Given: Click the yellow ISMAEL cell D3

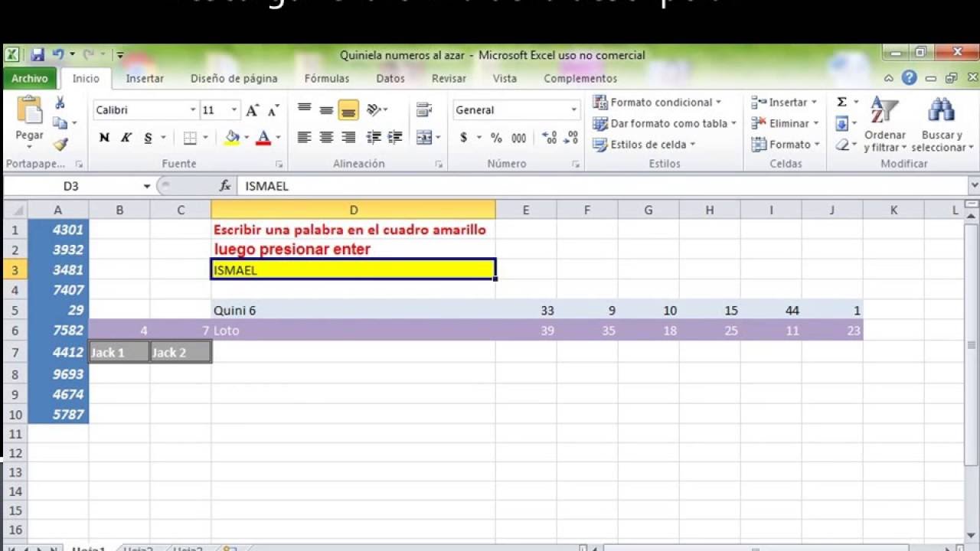Looking at the screenshot, I should click(x=353, y=269).
